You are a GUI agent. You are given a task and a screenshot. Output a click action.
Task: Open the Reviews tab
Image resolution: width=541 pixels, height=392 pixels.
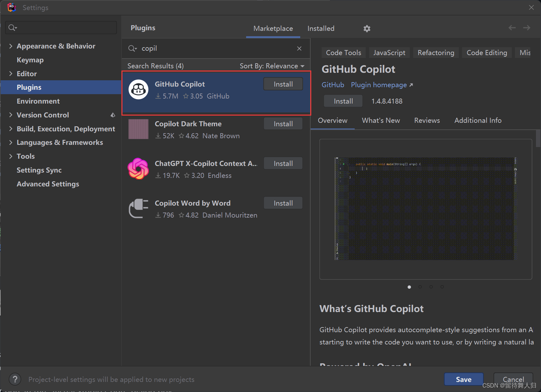427,121
